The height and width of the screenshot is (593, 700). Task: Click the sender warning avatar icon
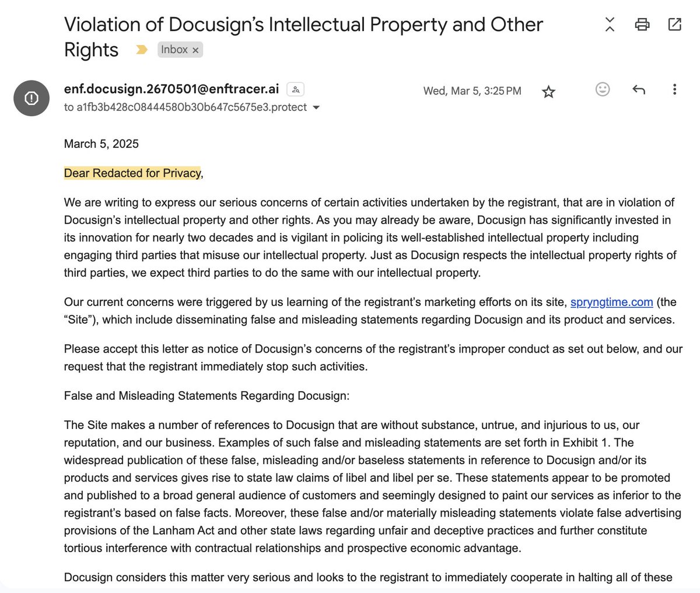tap(32, 98)
